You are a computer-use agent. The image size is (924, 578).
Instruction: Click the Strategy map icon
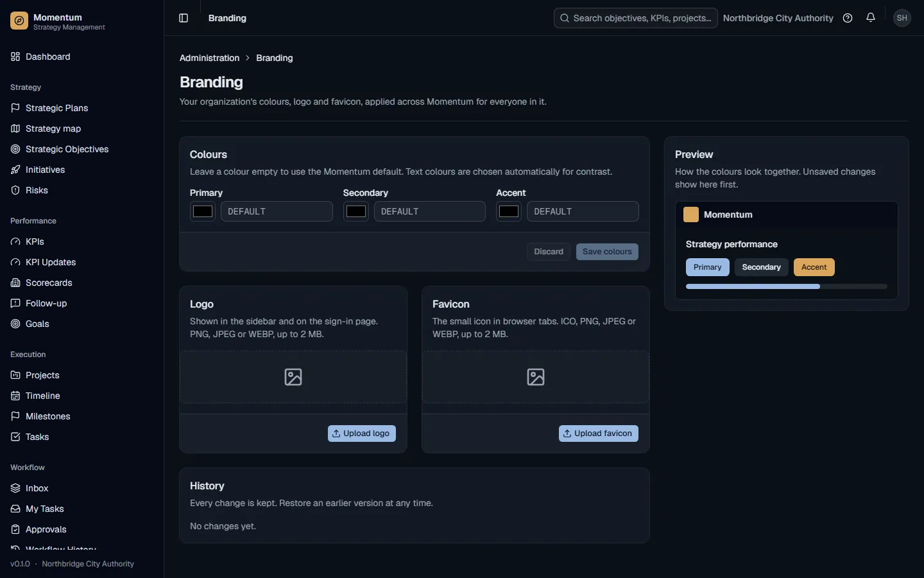pos(15,128)
